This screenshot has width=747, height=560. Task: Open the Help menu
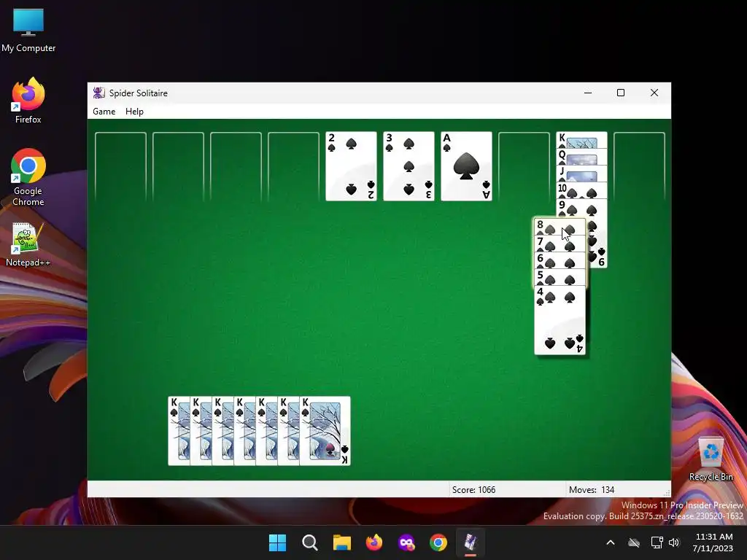pyautogui.click(x=134, y=112)
